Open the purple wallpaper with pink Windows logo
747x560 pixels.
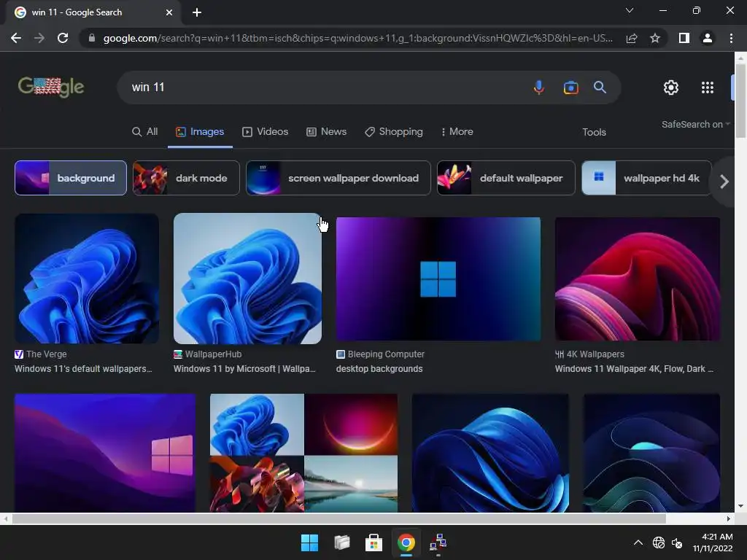(x=105, y=453)
